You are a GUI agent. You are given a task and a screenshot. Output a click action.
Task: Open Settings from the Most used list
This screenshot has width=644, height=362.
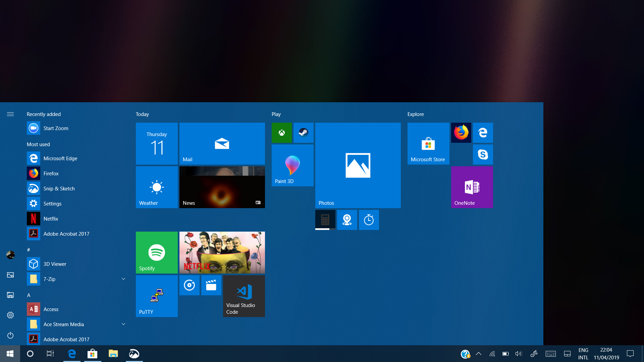[x=77, y=203]
